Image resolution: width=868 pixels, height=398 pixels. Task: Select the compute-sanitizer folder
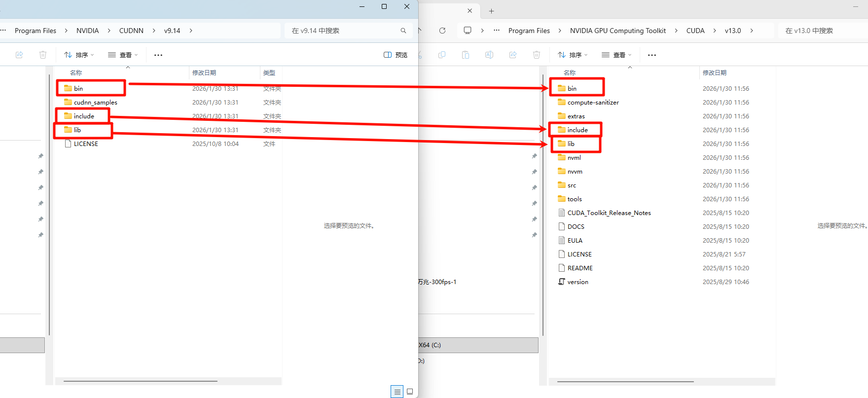click(x=593, y=102)
